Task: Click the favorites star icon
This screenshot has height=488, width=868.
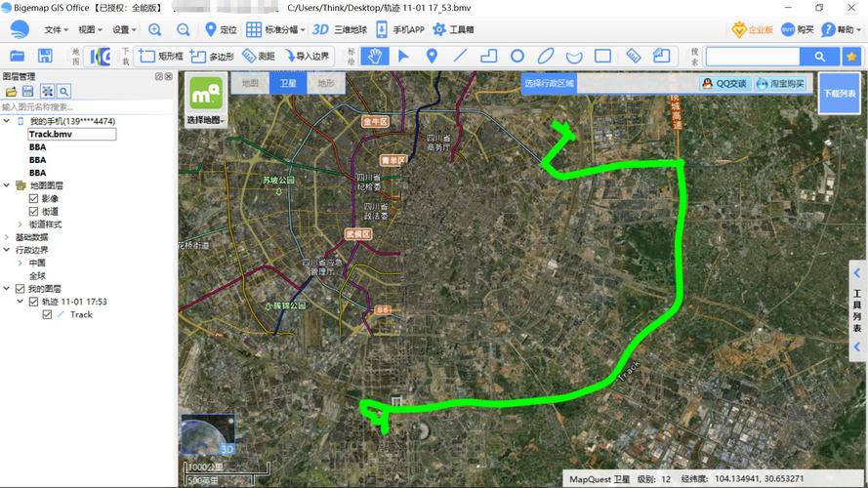Action: click(x=850, y=57)
